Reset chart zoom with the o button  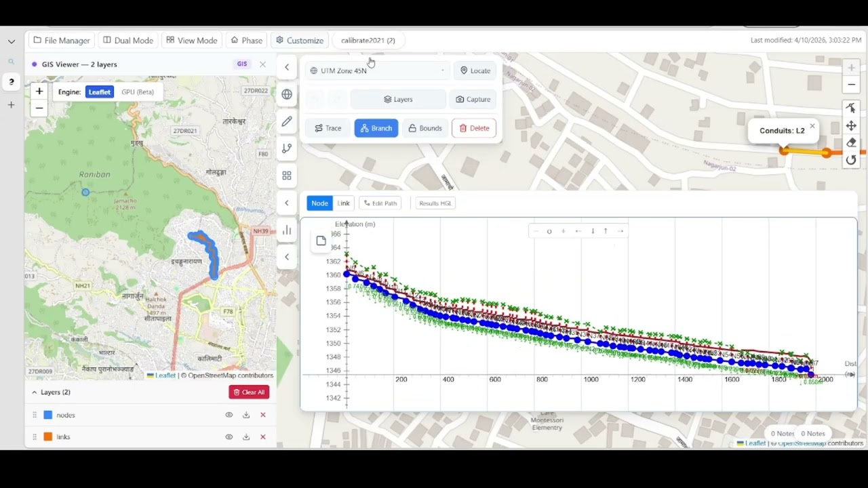(x=549, y=231)
